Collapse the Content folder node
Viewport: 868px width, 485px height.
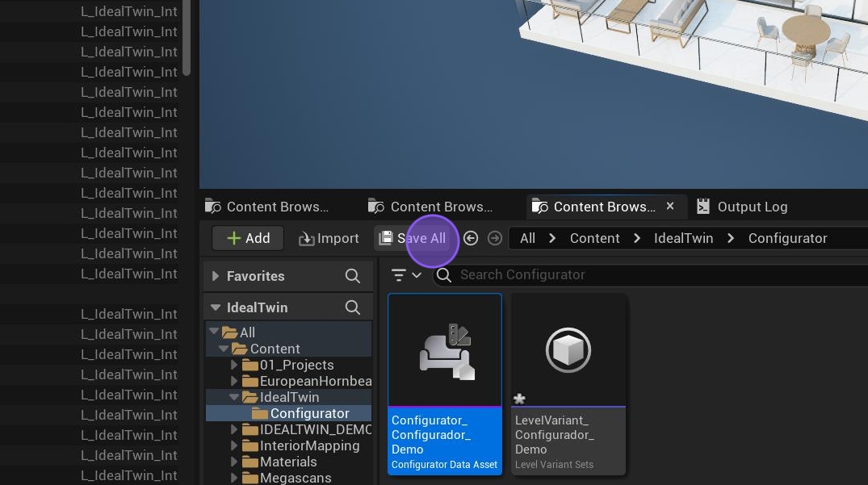pos(224,349)
